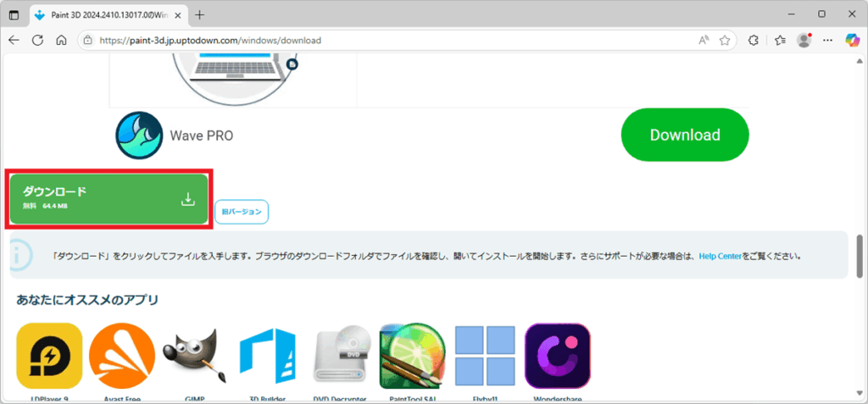Go back to the previous page
This screenshot has width=868, height=404.
point(14,41)
